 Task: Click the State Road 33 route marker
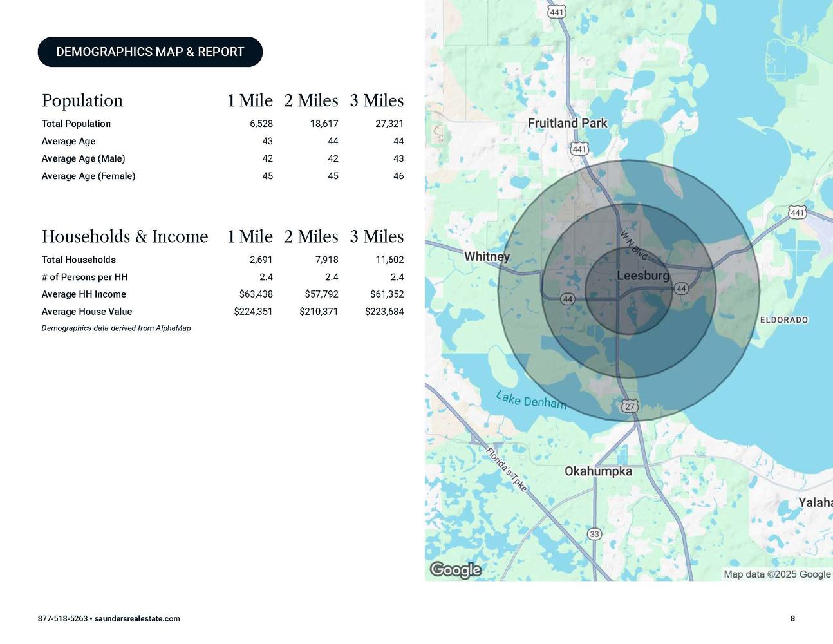[594, 534]
